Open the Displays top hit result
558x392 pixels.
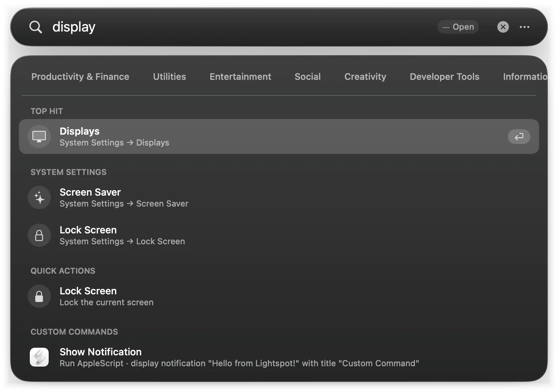[279, 136]
